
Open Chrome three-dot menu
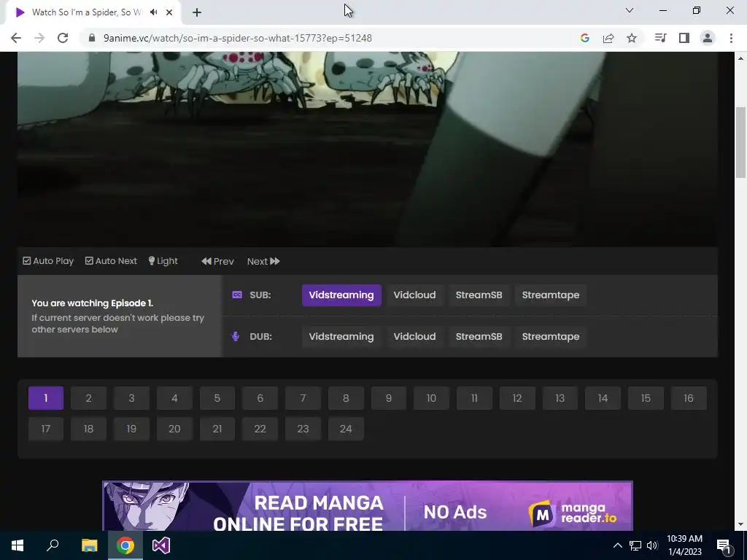coord(731,38)
